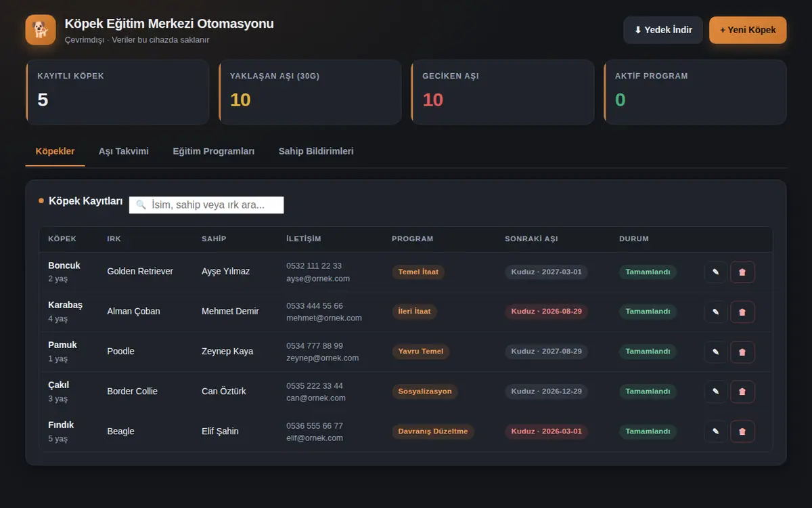812x508 pixels.
Task: Select the İleri İtaat program badge
Action: [x=415, y=312]
